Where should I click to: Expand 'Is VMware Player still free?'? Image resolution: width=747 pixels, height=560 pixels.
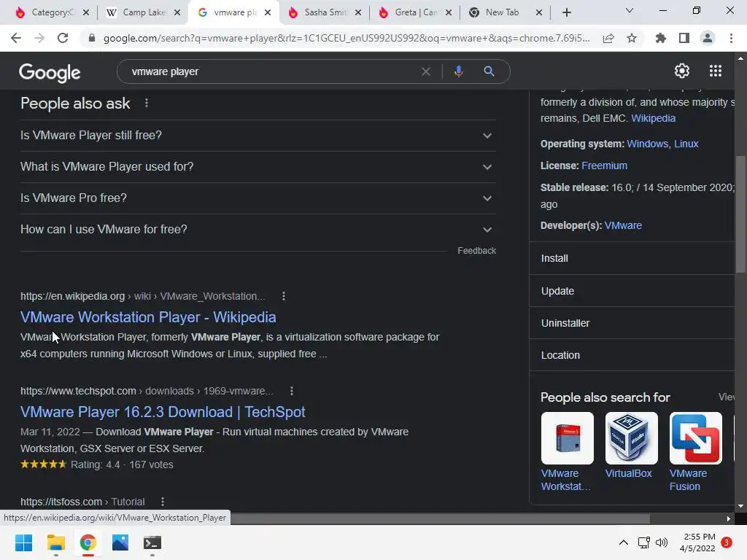pyautogui.click(x=258, y=135)
